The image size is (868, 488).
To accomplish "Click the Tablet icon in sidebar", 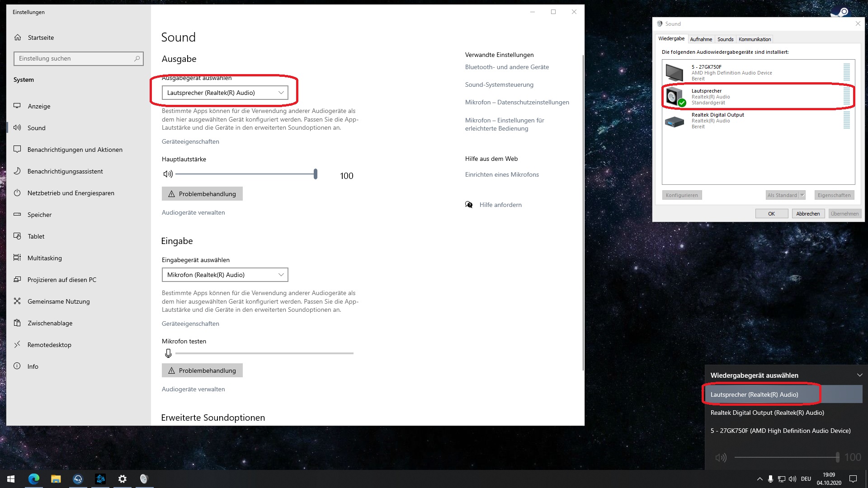I will (x=17, y=236).
